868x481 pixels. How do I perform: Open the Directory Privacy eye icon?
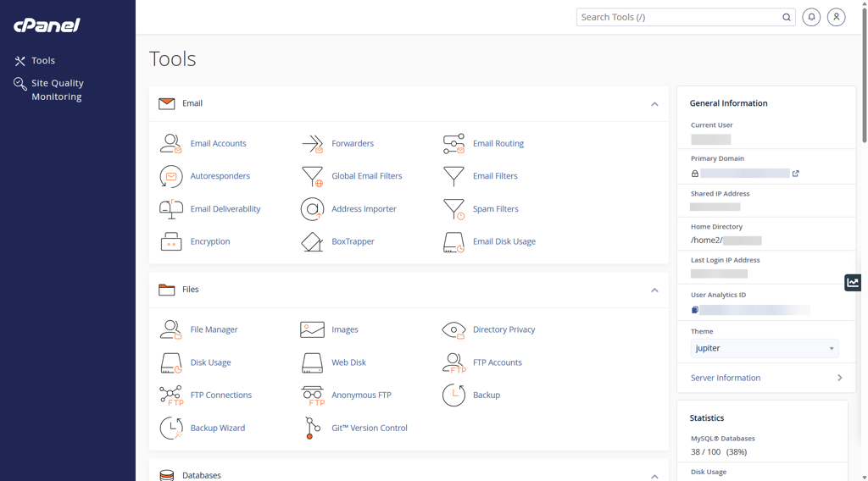(453, 329)
